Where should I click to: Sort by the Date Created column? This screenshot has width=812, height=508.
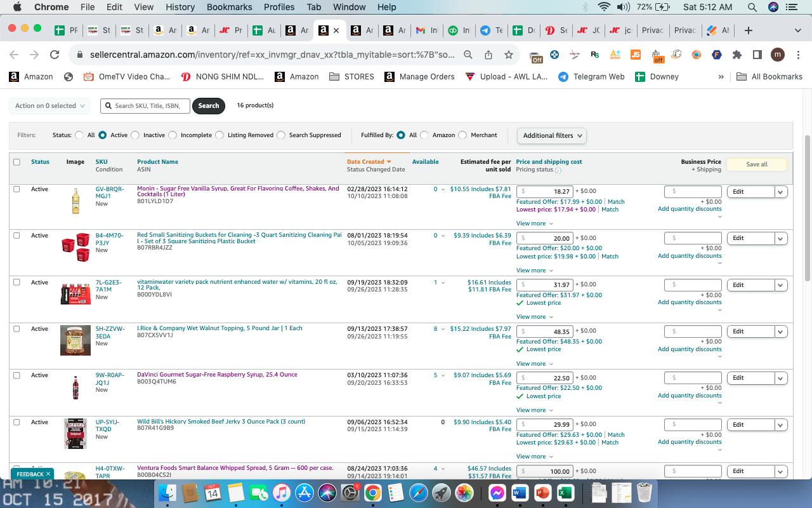(x=369, y=162)
